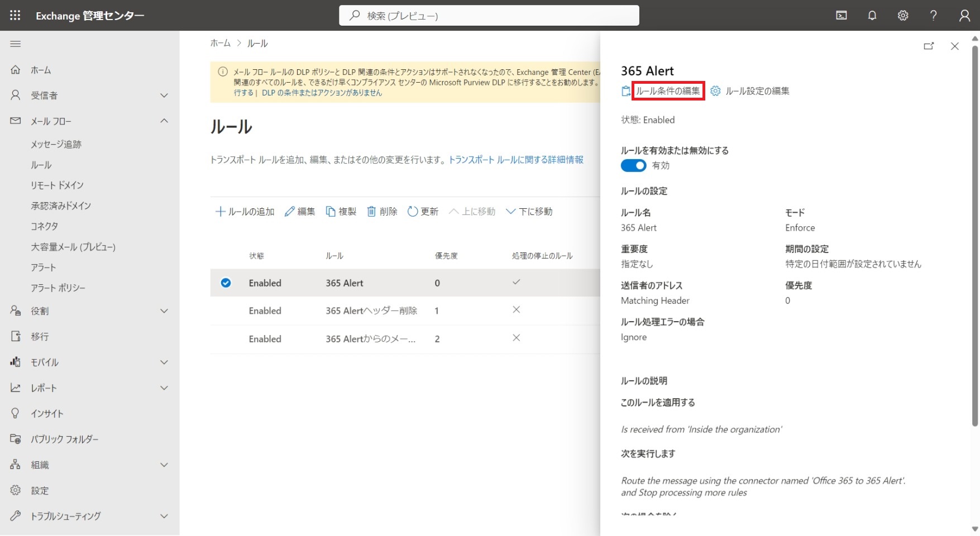Click ルール条件の編集 link

(668, 91)
